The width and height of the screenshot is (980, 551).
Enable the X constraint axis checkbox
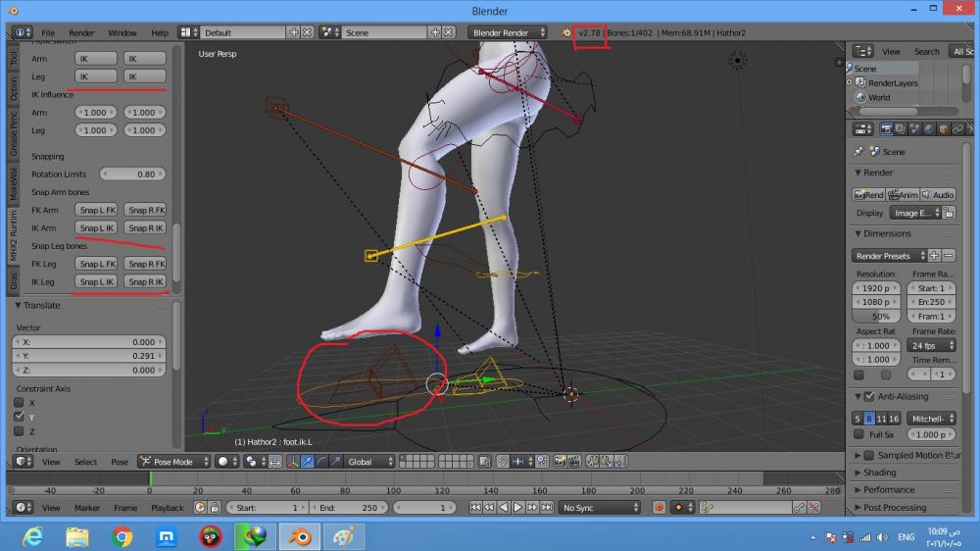point(19,403)
